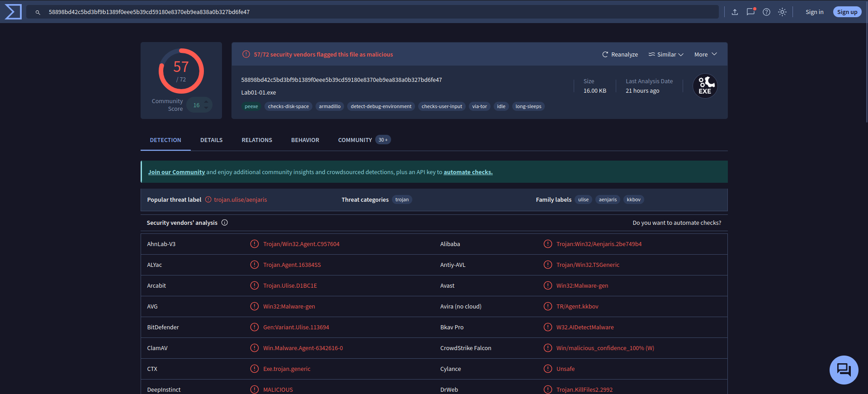868x394 pixels.
Task: Click Trojan.KillFiles2.2992 detection text
Action: click(x=585, y=389)
